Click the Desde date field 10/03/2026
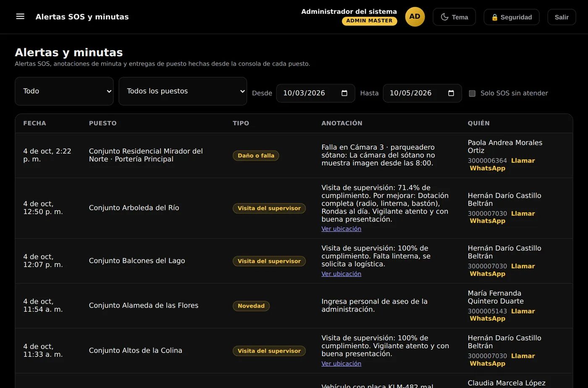This screenshot has width=588, height=388. click(x=315, y=93)
